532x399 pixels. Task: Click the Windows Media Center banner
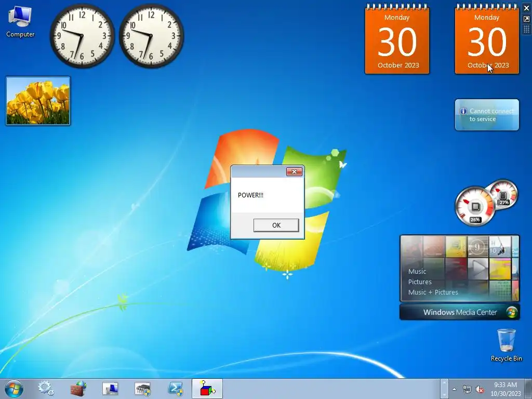(460, 312)
